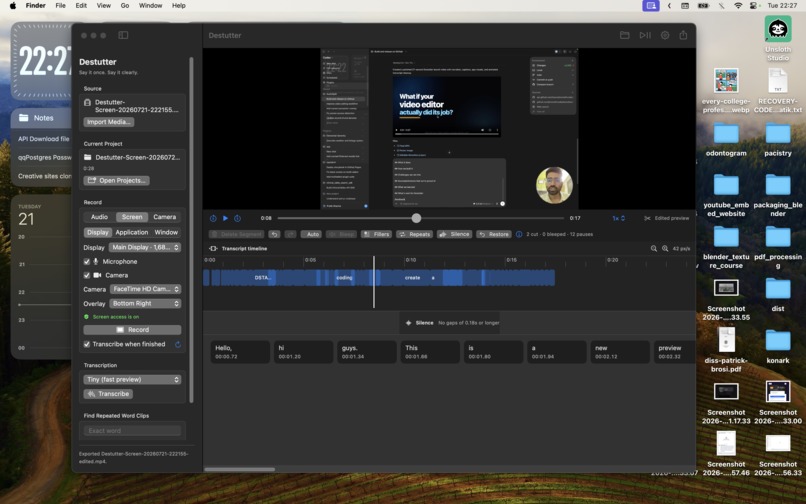Click the Repeats button
This screenshot has width=806, height=504.
coord(414,234)
